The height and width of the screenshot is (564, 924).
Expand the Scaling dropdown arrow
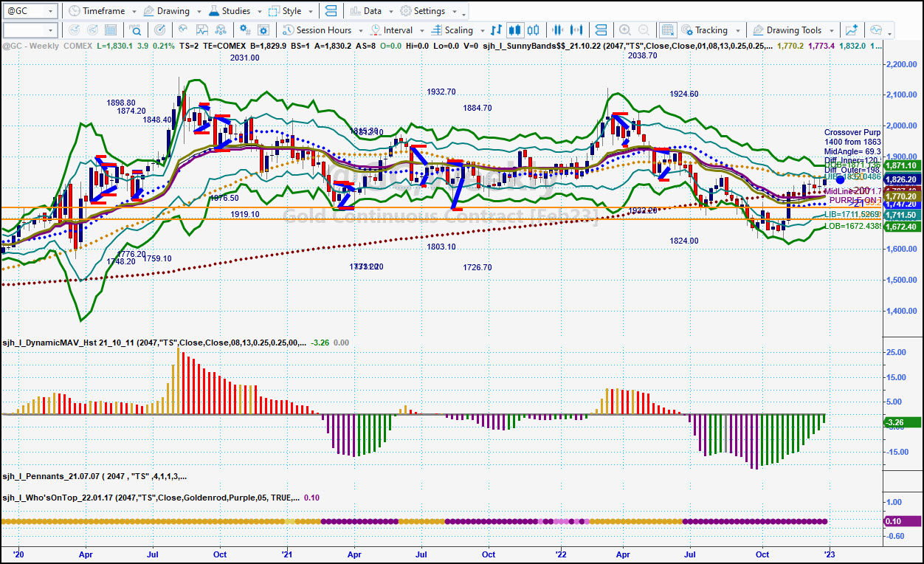(481, 31)
